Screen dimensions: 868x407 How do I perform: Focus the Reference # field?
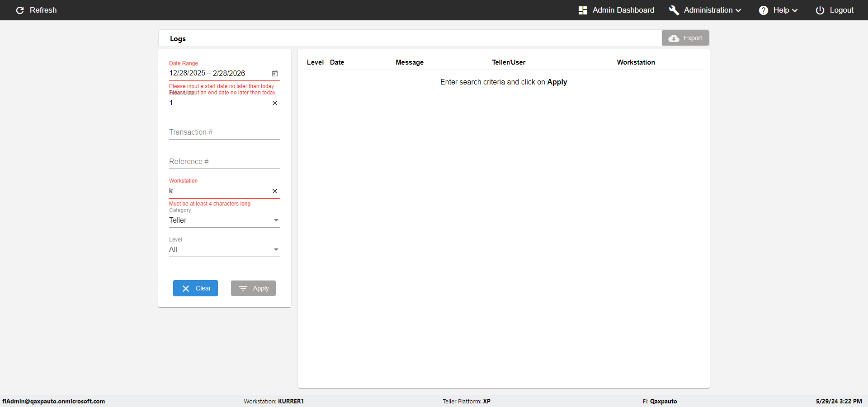225,161
